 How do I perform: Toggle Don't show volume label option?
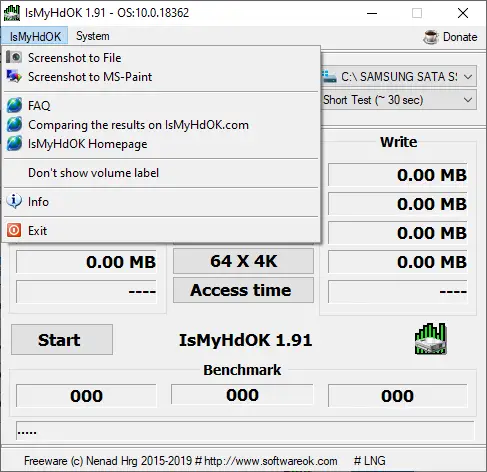coord(93,173)
